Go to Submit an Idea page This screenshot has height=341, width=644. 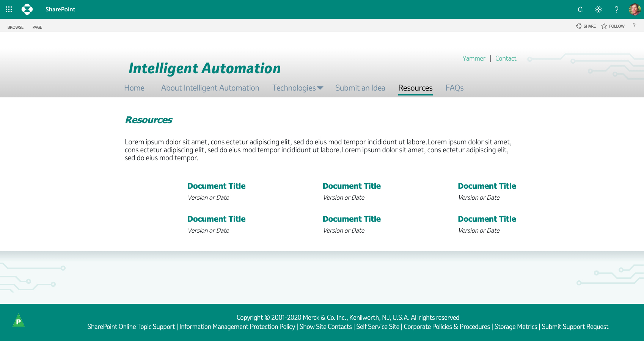[x=360, y=88]
